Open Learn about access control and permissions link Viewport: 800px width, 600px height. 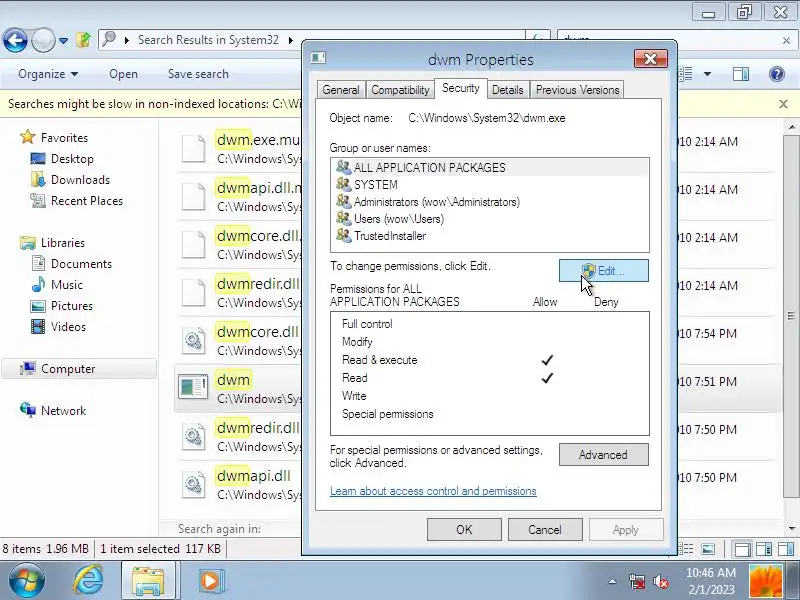pos(433,491)
